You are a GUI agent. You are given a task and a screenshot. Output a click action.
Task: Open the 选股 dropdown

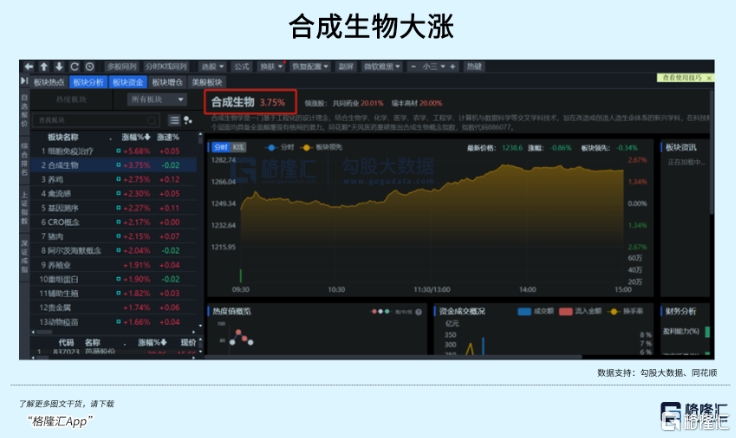(213, 67)
